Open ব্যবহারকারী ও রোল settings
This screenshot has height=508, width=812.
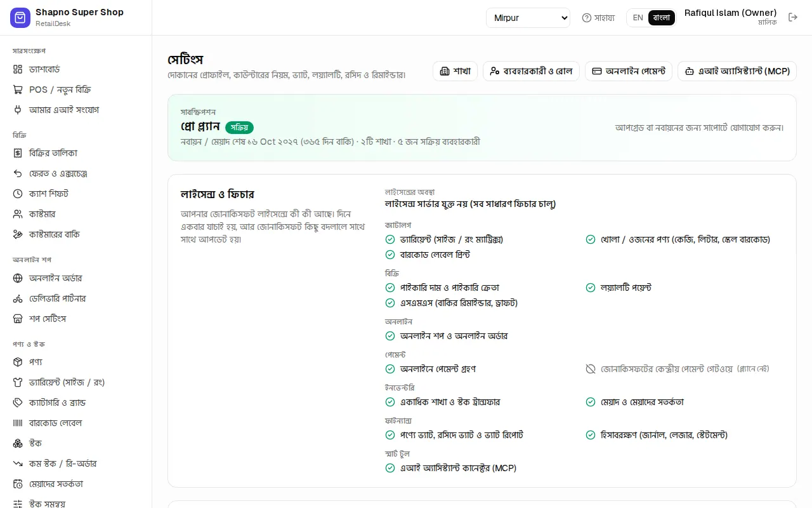(531, 71)
